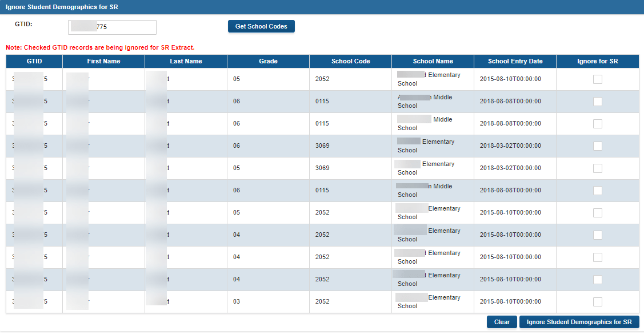Click the Grade column header
The width and height of the screenshot is (644, 335).
[x=268, y=61]
